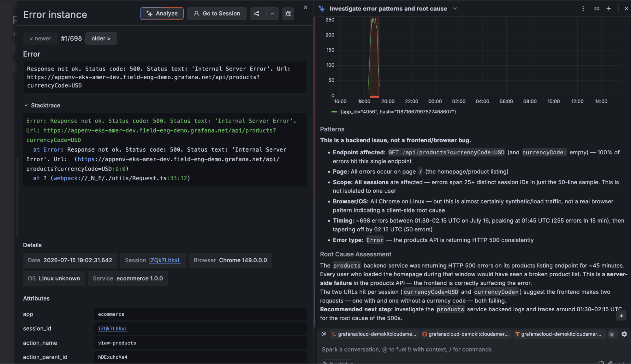Click the OS Linux unknown chip
The image size is (631, 364).
pyautogui.click(x=54, y=278)
